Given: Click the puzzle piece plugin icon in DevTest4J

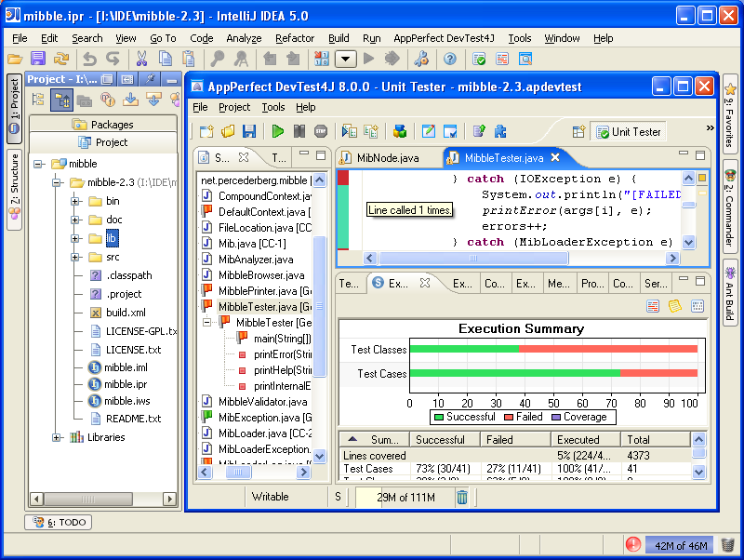Looking at the screenshot, I should point(500,131).
